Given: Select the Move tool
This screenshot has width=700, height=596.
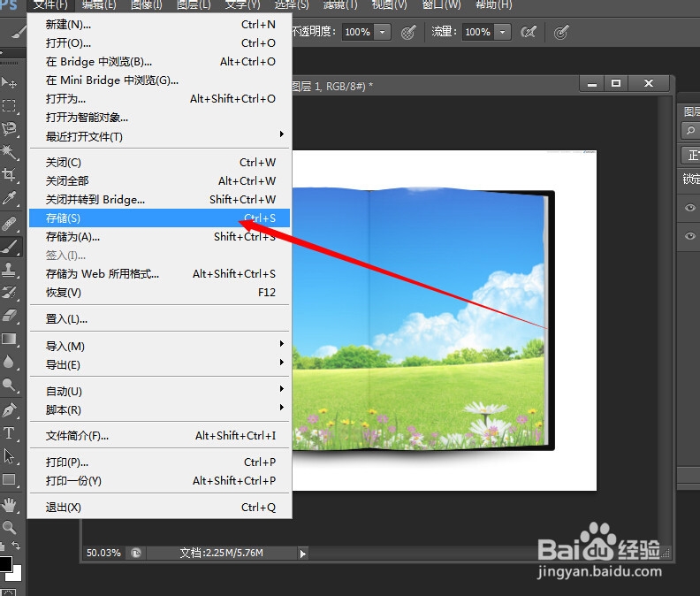Looking at the screenshot, I should 9,82.
